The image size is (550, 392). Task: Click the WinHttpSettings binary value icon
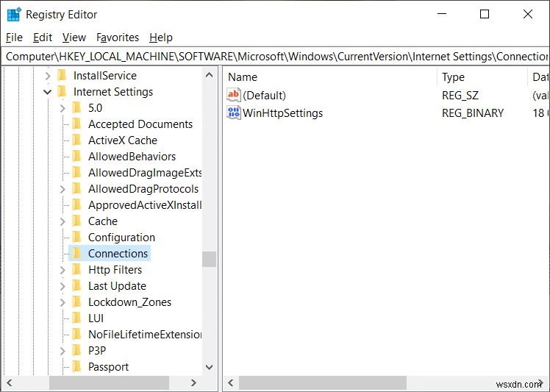(x=234, y=113)
